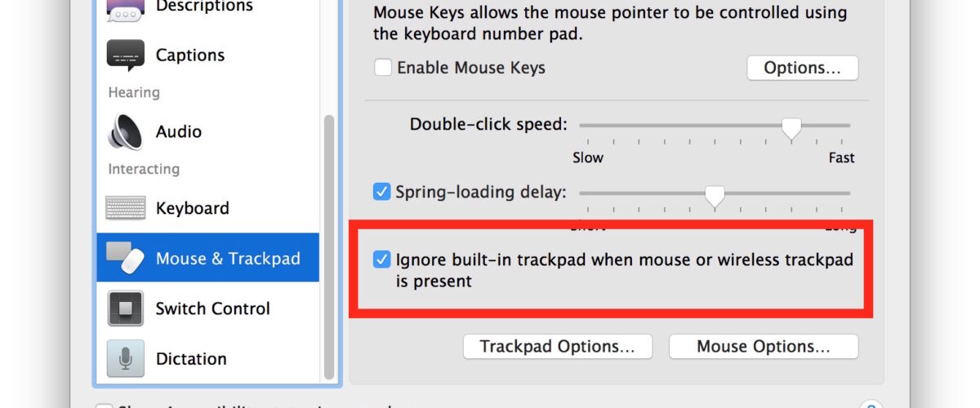Click the sidebar vertical scrollbar
The image size is (980, 408).
coord(329,246)
